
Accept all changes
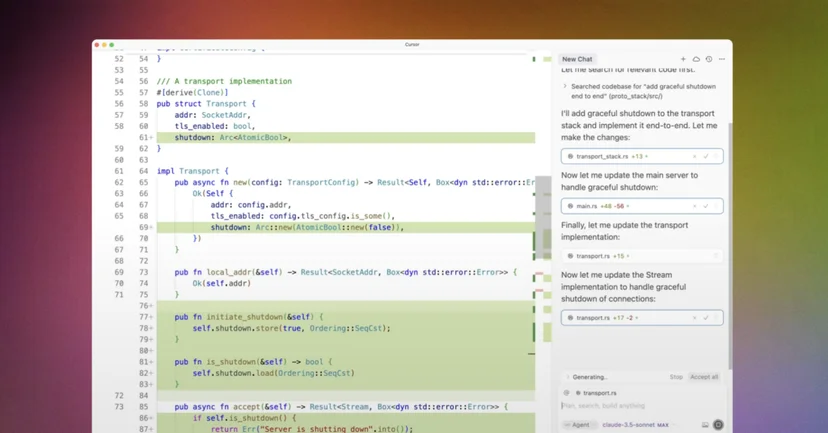704,377
